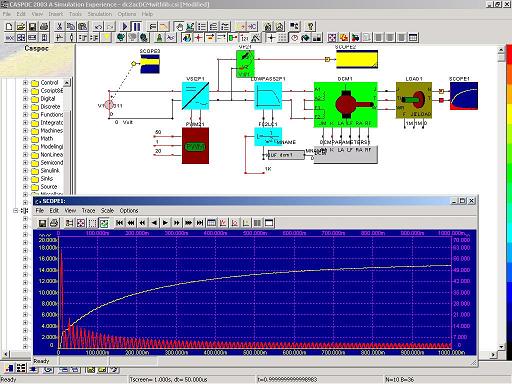
Task: Toggle the dotted grid button in scope toolbar
Action: [x=92, y=223]
